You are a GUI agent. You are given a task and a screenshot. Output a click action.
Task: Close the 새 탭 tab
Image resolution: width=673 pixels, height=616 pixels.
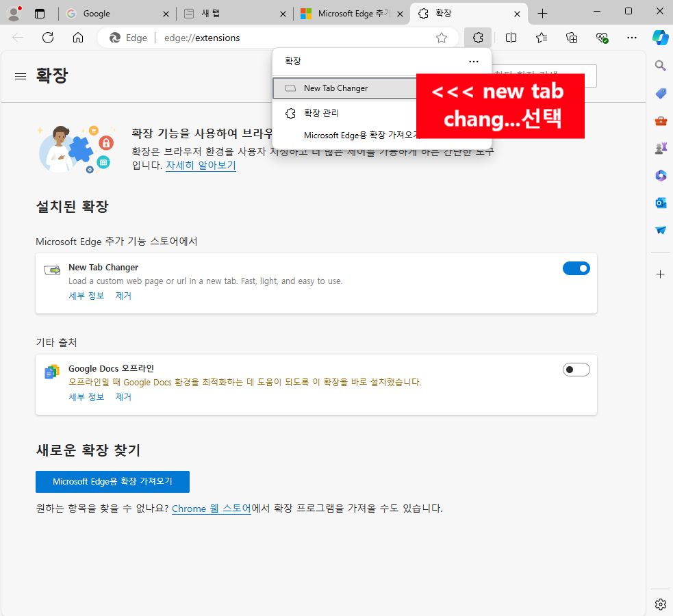click(283, 14)
